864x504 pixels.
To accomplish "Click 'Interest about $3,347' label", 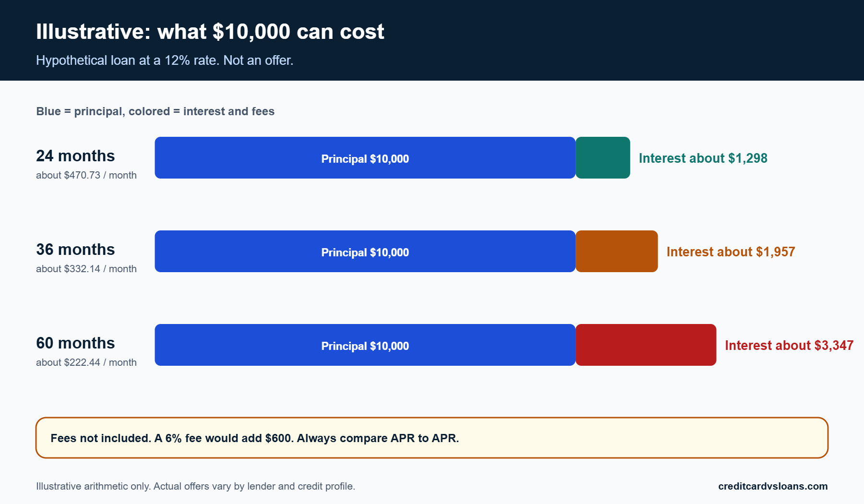I will point(789,346).
